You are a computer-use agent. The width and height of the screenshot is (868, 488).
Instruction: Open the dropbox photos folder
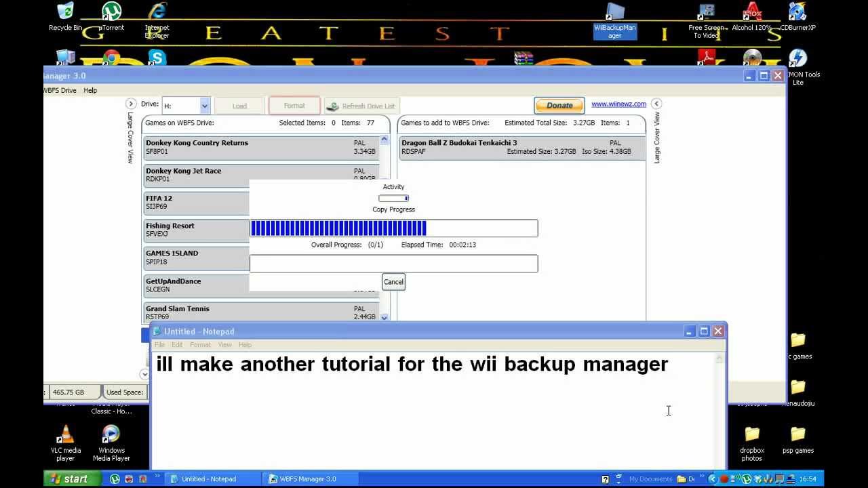pos(752,443)
